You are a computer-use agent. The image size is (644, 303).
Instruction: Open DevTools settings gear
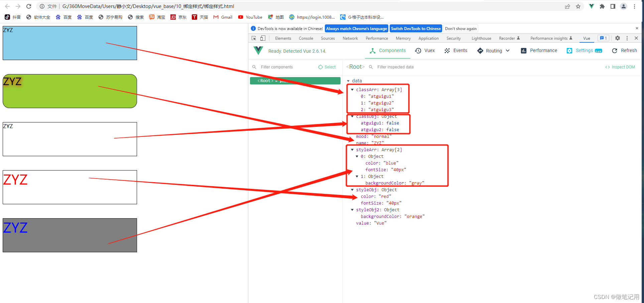(x=618, y=38)
